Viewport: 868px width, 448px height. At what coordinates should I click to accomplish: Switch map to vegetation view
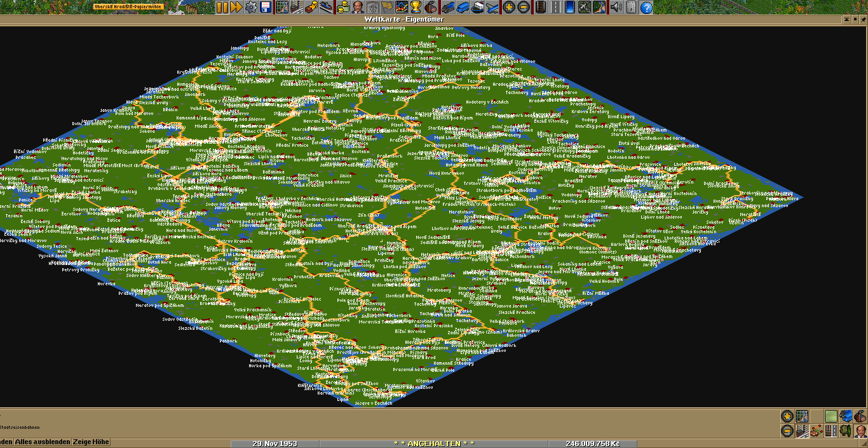tap(845, 431)
